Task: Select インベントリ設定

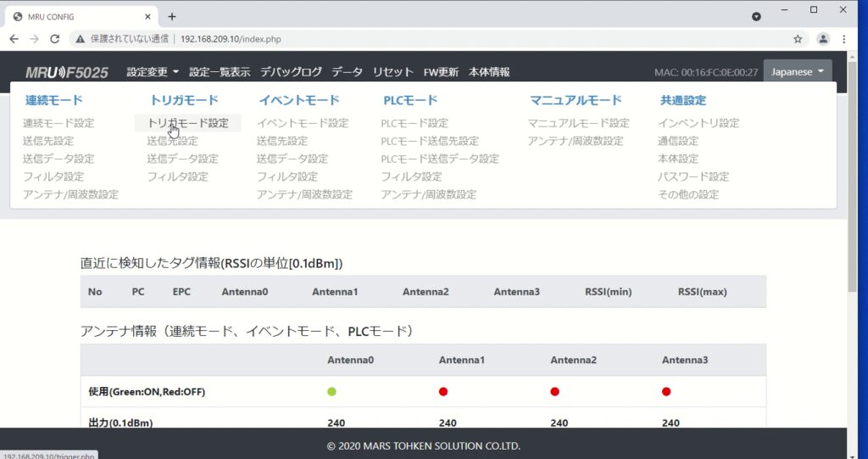Action: tap(698, 123)
